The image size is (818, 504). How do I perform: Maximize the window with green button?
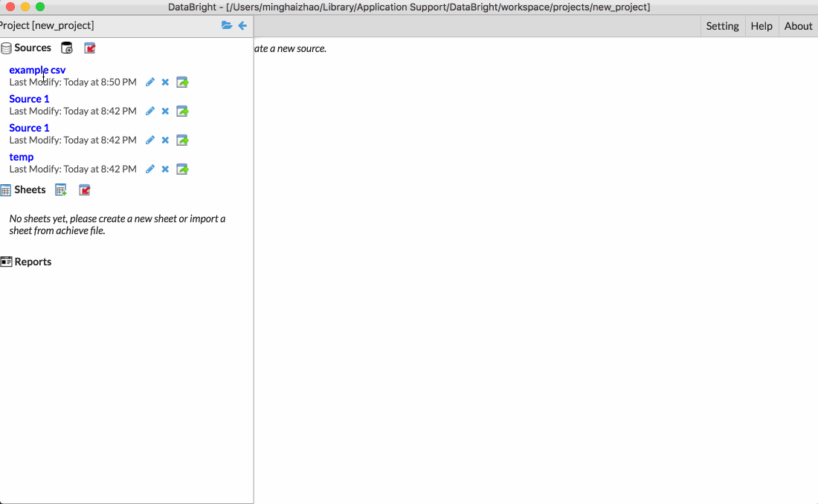[40, 7]
